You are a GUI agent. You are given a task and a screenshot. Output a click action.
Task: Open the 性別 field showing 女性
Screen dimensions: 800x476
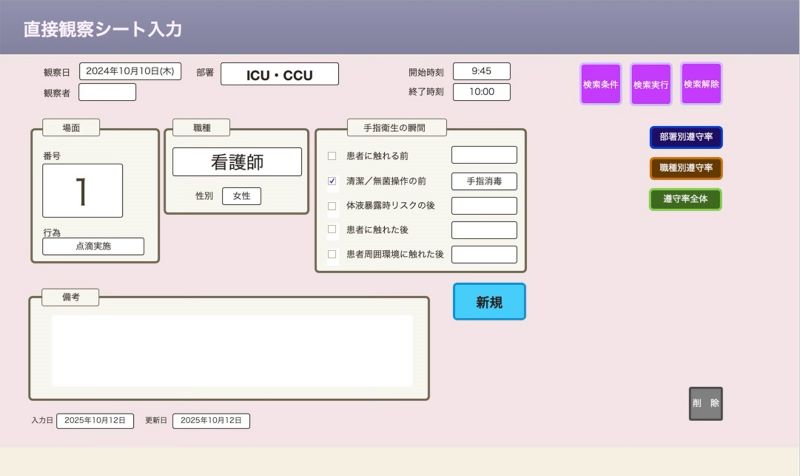[x=241, y=196]
